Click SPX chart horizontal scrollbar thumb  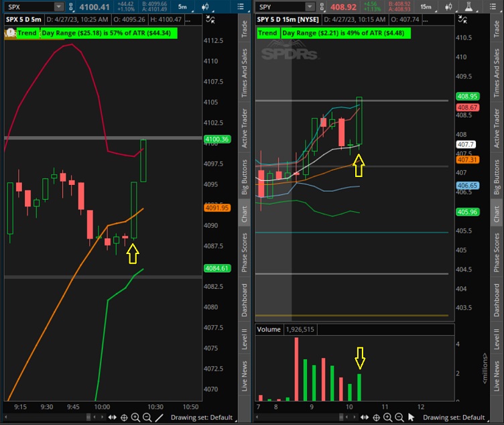88,417
